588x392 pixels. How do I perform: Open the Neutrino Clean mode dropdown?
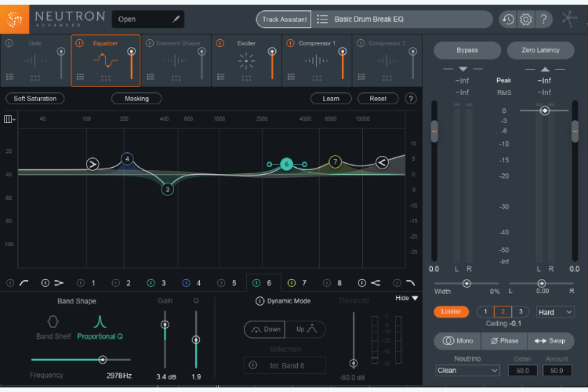(467, 371)
